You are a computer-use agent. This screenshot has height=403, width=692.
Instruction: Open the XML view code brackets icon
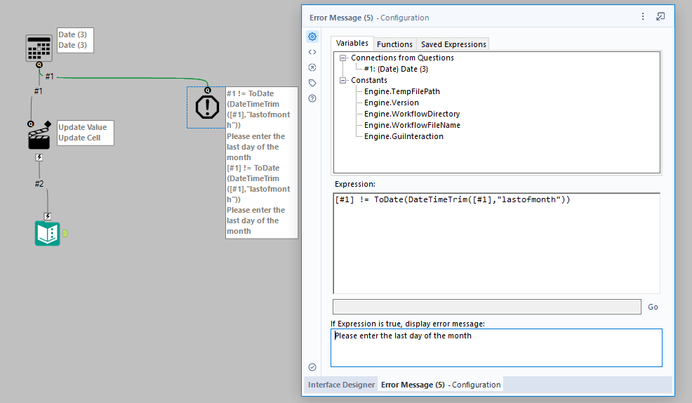[312, 52]
